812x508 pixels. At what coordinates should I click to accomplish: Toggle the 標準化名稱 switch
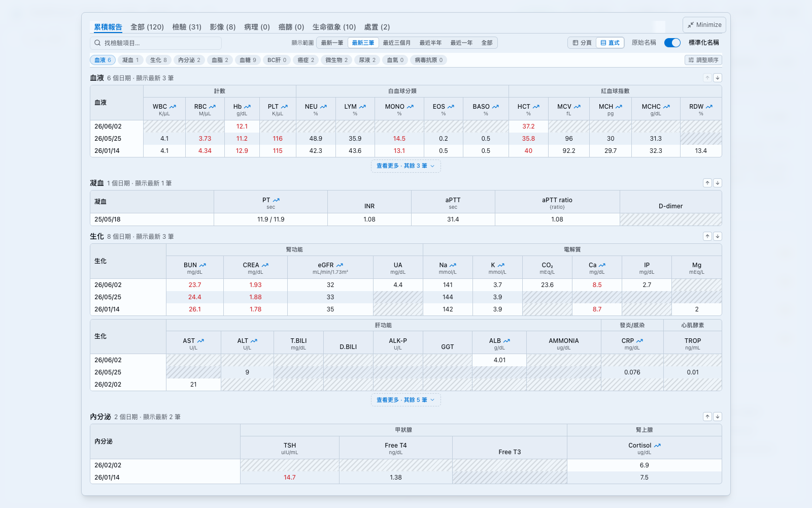pyautogui.click(x=672, y=43)
